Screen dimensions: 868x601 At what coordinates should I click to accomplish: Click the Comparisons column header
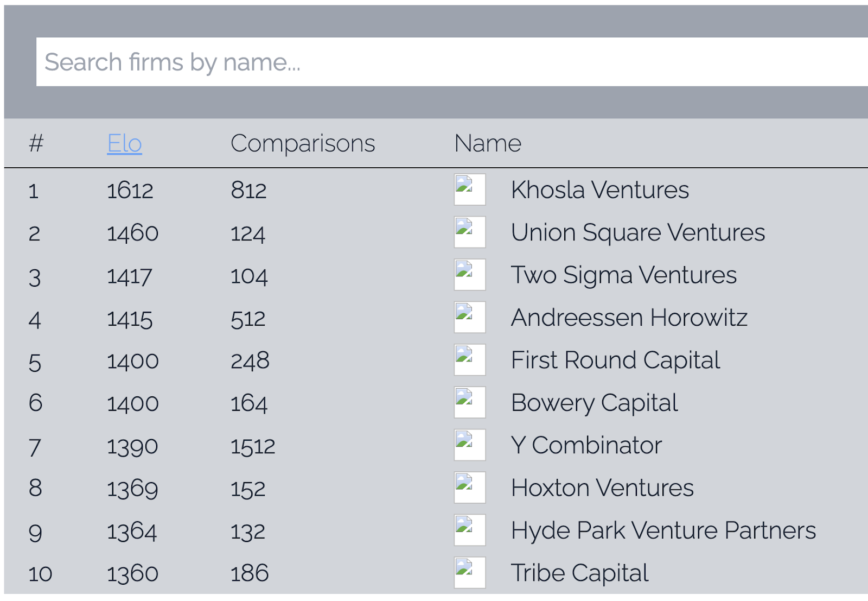click(303, 143)
